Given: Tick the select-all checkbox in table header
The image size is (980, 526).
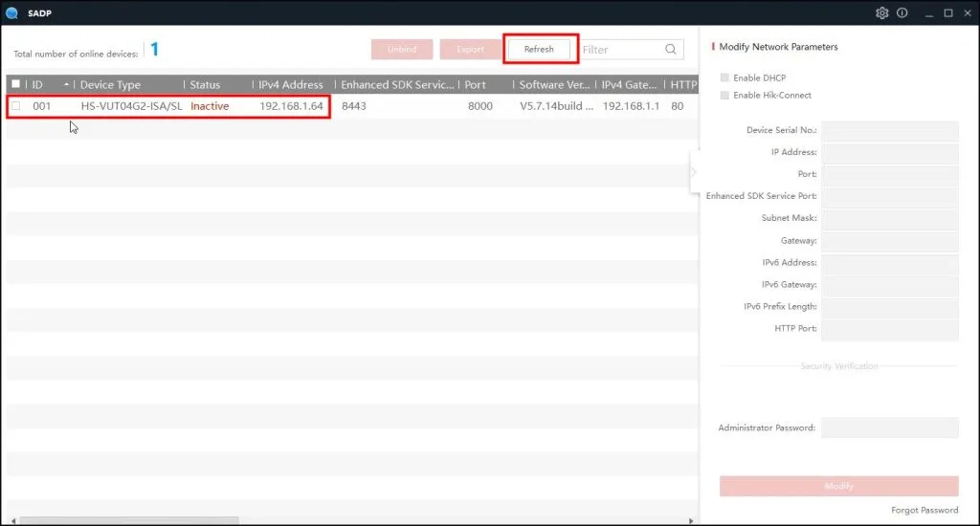Looking at the screenshot, I should (15, 84).
